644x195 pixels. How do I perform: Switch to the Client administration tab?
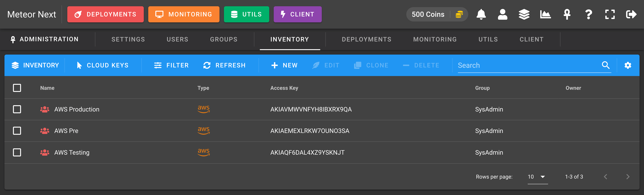click(532, 39)
